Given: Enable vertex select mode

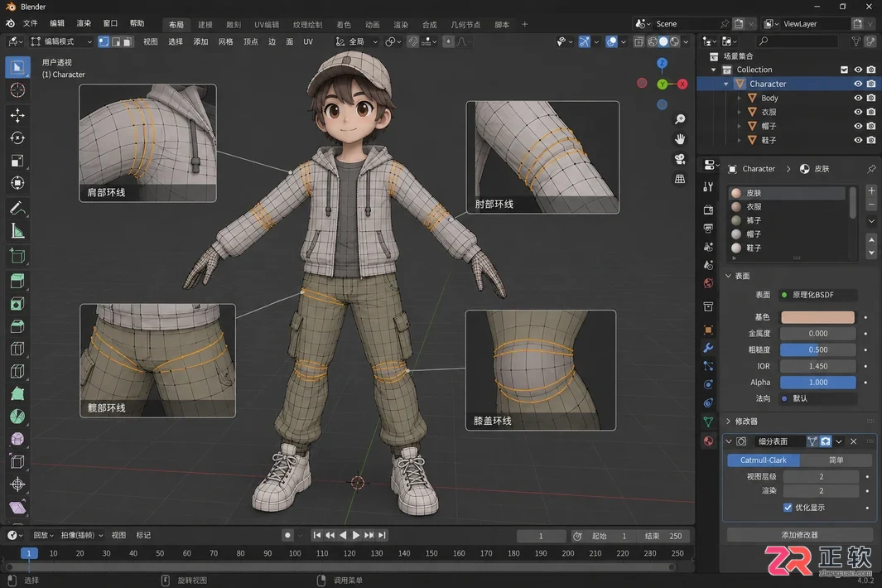Looking at the screenshot, I should click(104, 41).
